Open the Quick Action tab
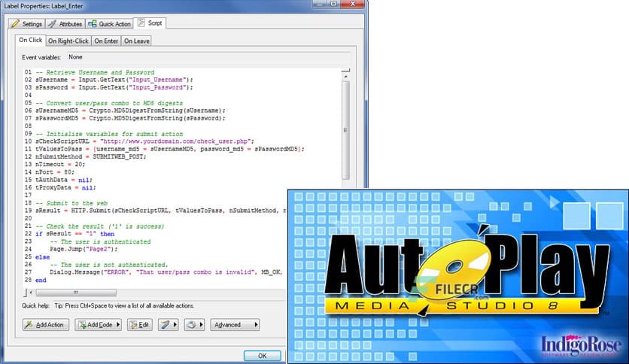This screenshot has height=364, width=629. tap(110, 24)
